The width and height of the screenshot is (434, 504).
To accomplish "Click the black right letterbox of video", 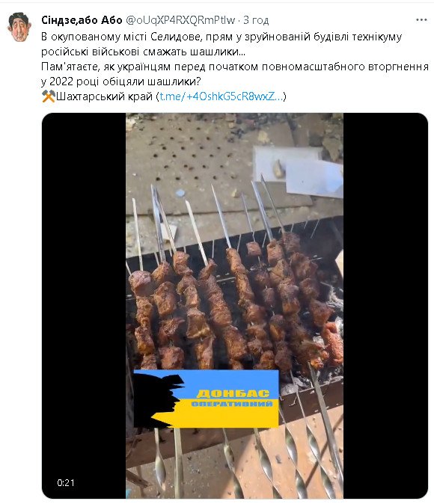I will 385,306.
